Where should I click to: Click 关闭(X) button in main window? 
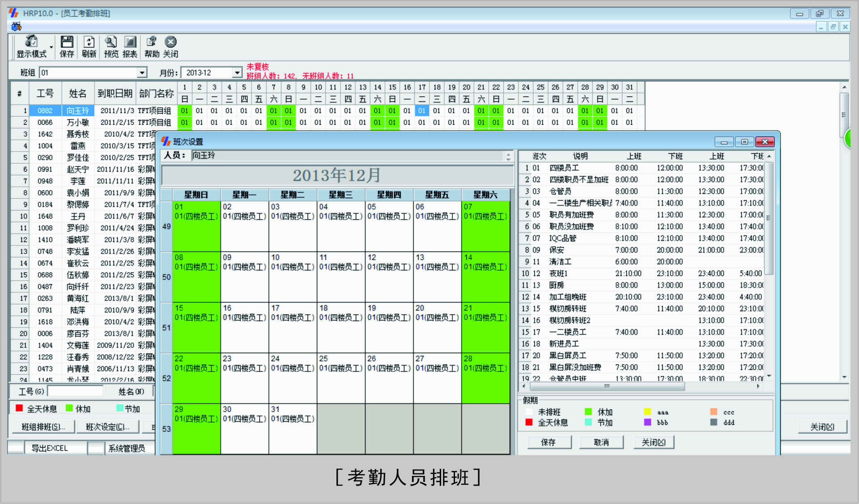coord(822,427)
